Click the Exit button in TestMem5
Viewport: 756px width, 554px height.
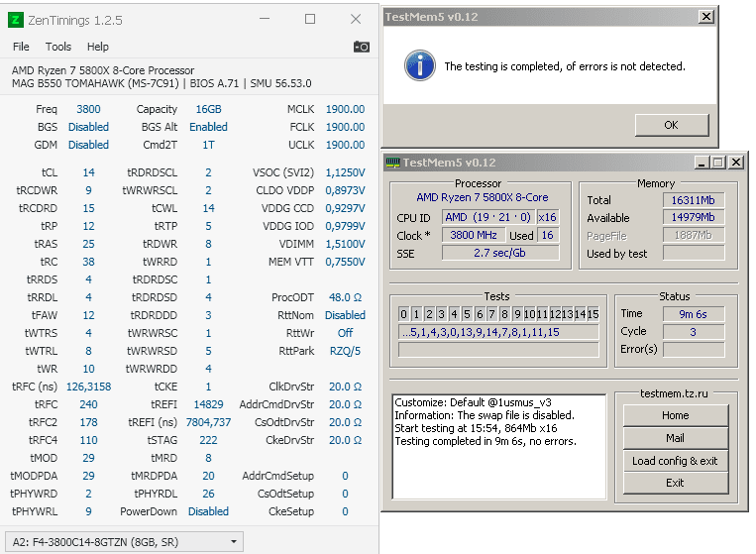[675, 483]
